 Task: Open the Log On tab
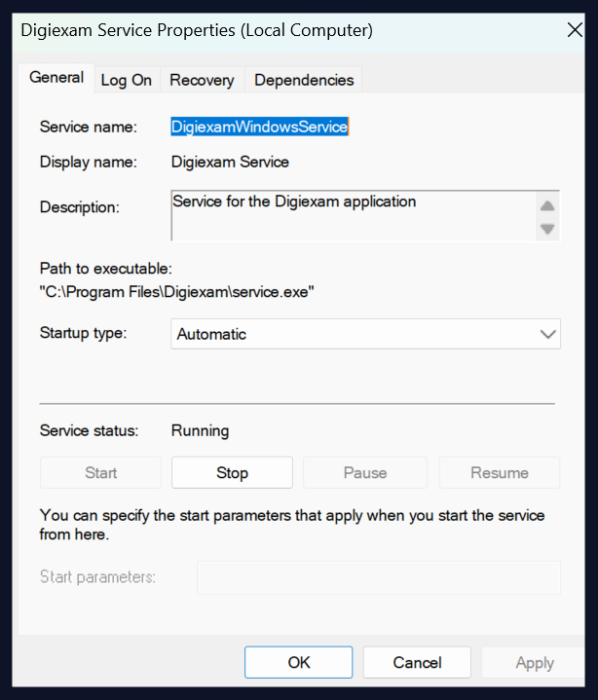point(127,81)
